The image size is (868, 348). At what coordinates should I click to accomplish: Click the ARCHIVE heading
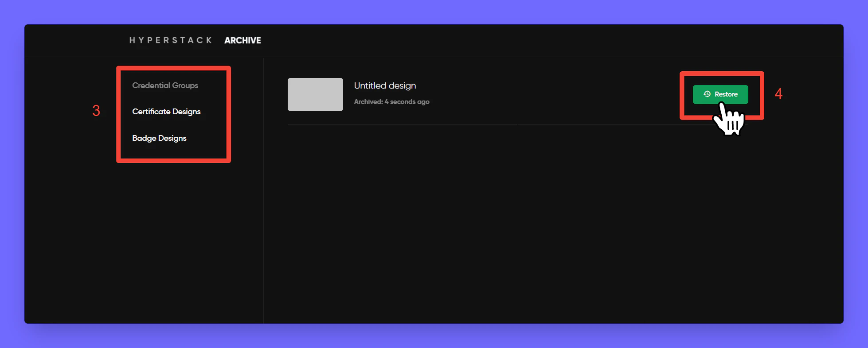tap(242, 40)
